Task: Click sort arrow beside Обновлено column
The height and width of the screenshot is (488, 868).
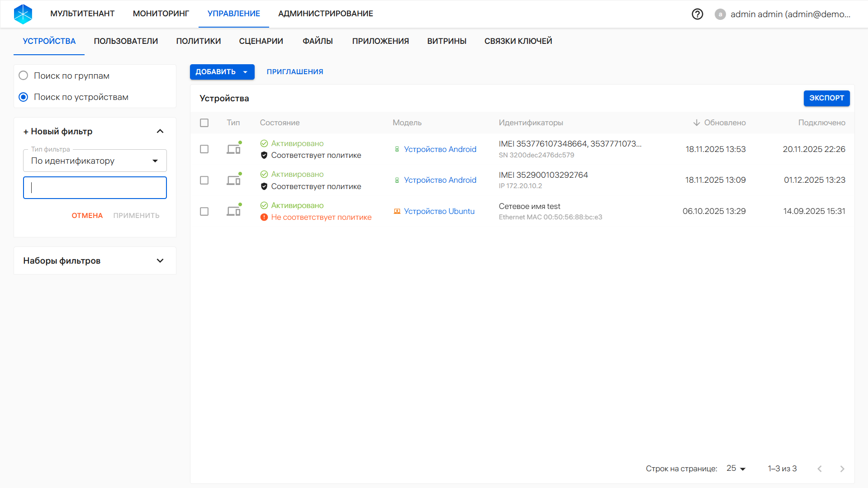Action: [696, 123]
